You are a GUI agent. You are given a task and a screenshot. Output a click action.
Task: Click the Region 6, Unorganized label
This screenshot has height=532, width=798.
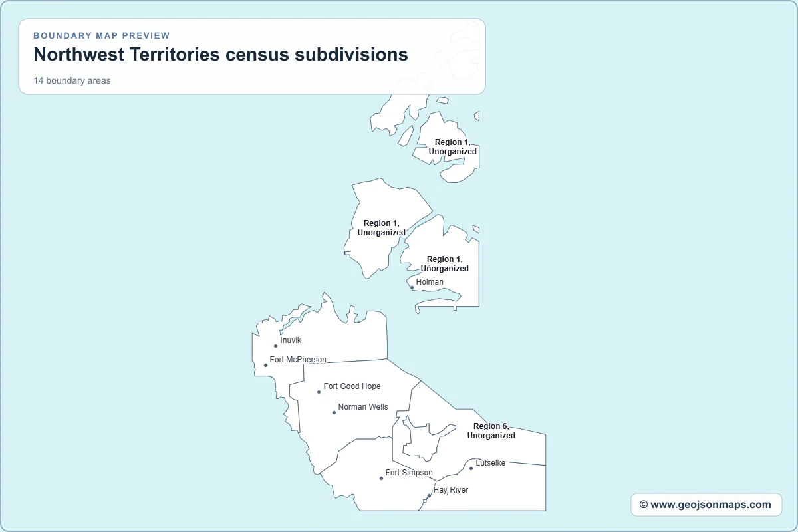pos(491,431)
